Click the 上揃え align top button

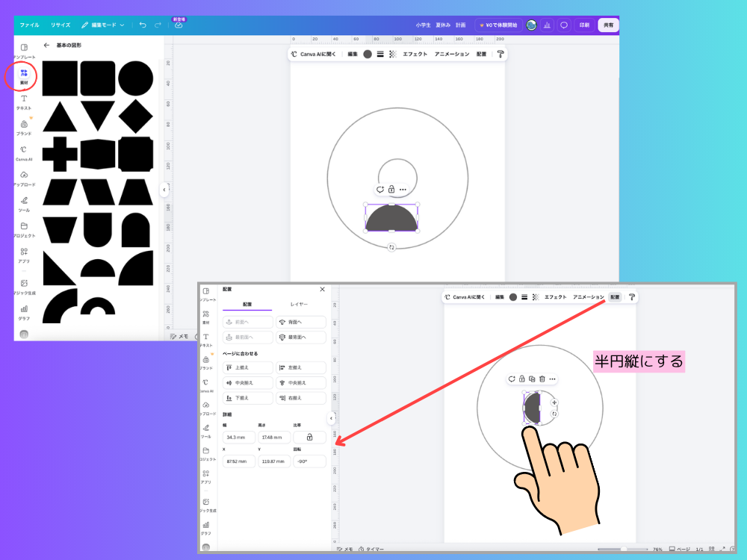point(248,367)
